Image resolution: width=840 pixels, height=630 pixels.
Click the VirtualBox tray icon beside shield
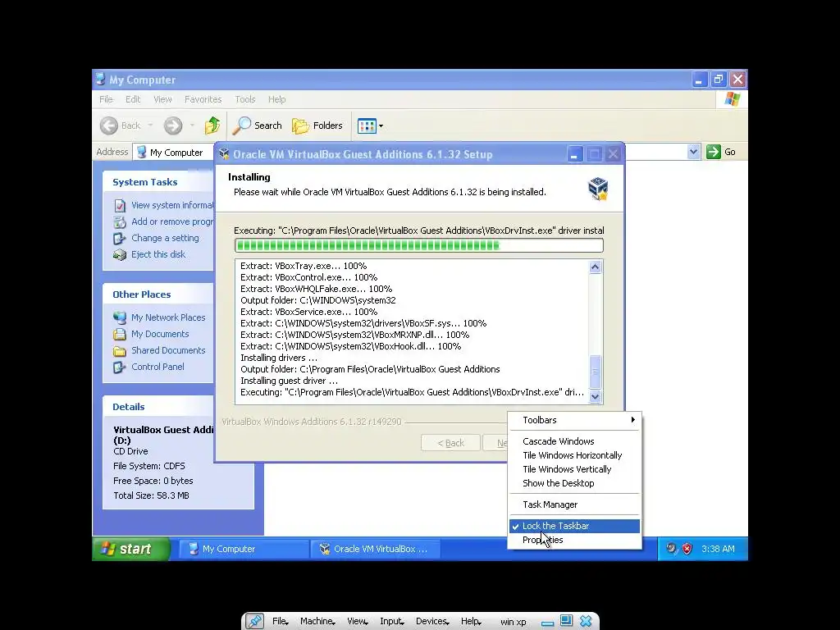point(671,549)
